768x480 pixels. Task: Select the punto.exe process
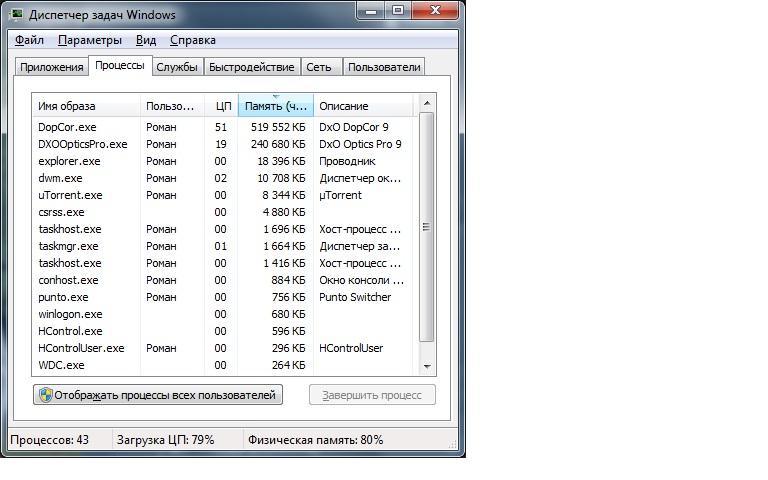[225, 297]
